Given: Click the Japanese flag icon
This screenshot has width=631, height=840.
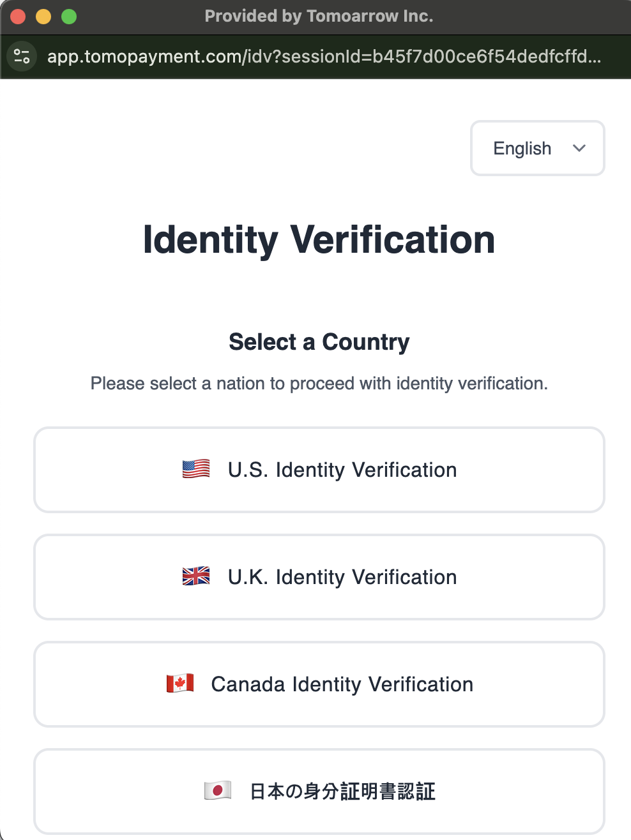Looking at the screenshot, I should tap(218, 791).
